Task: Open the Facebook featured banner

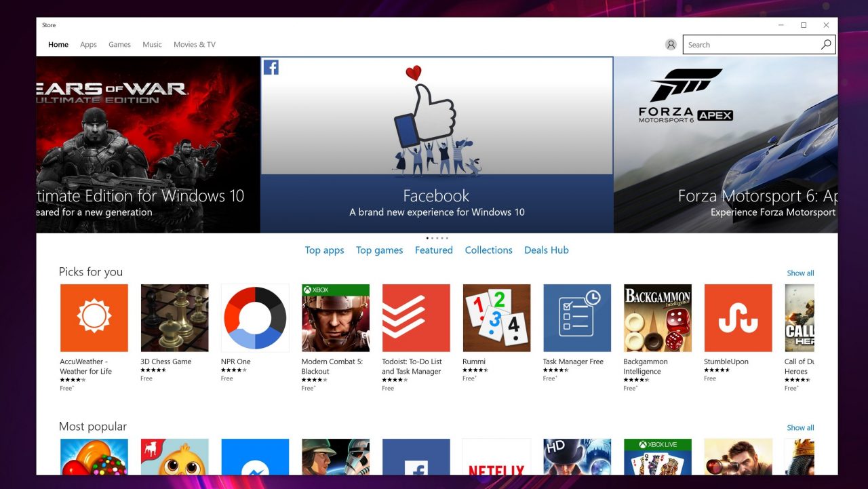Action: coord(437,145)
